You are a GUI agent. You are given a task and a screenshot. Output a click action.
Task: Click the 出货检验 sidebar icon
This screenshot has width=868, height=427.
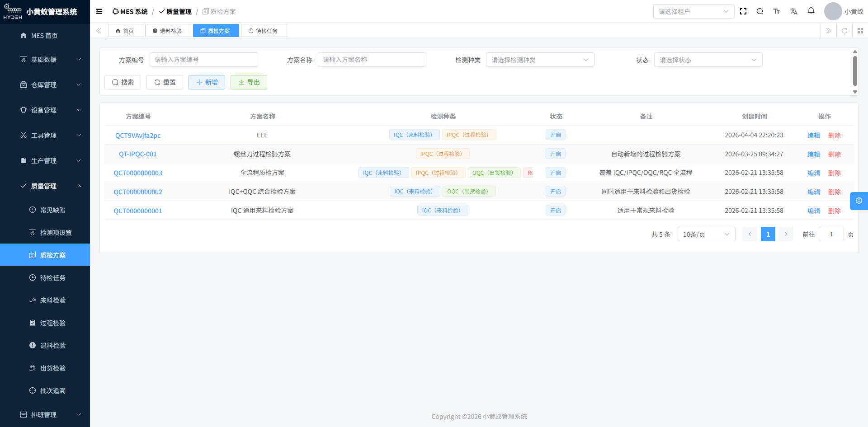click(33, 368)
